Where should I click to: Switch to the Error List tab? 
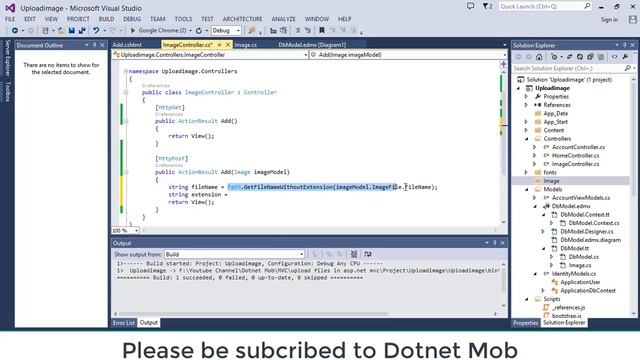point(124,323)
